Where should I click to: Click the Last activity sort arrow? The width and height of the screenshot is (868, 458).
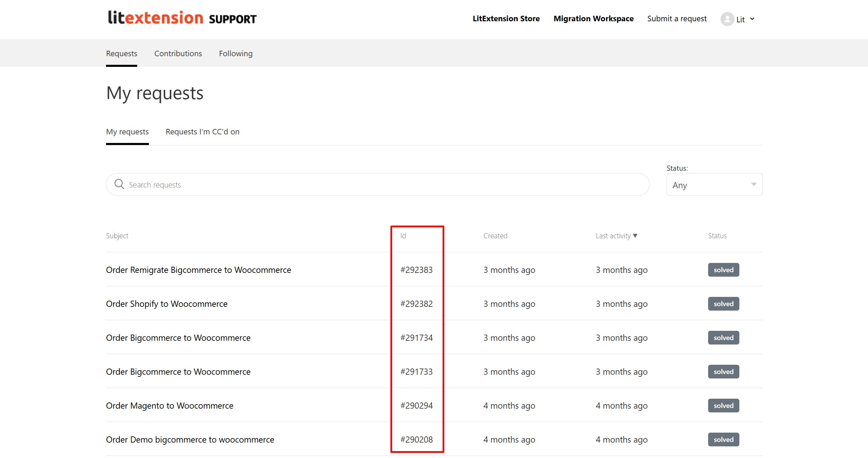(635, 236)
